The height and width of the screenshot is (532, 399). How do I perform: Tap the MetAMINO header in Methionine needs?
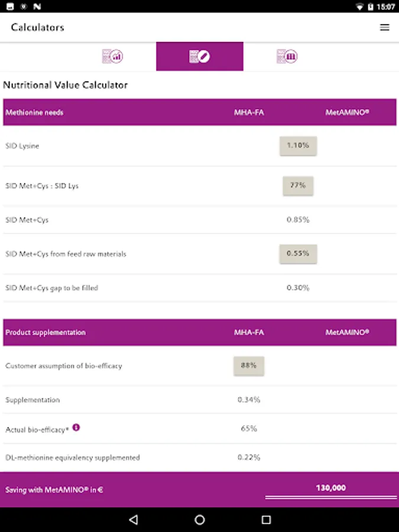tap(347, 112)
